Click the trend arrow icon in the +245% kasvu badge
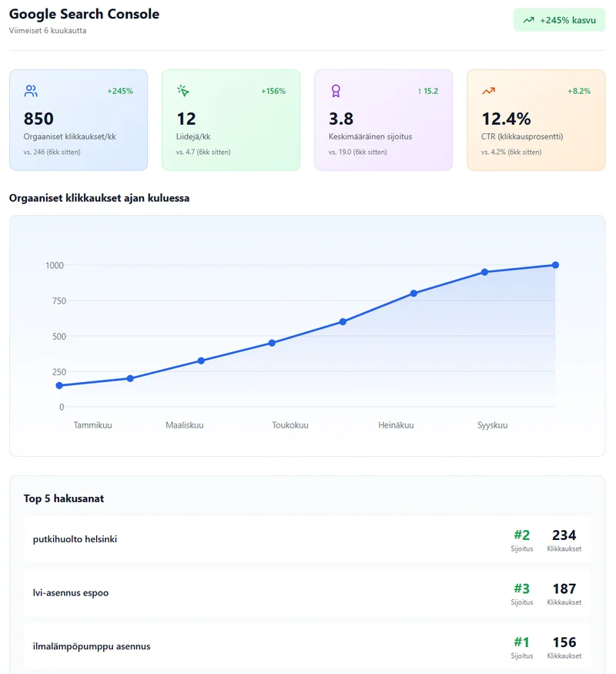616x674 pixels. pos(529,20)
